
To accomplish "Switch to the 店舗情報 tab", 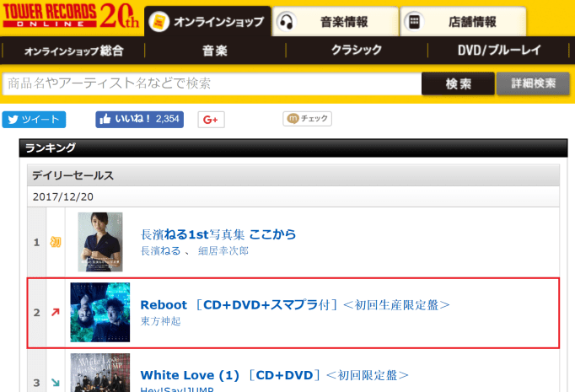I will (463, 22).
